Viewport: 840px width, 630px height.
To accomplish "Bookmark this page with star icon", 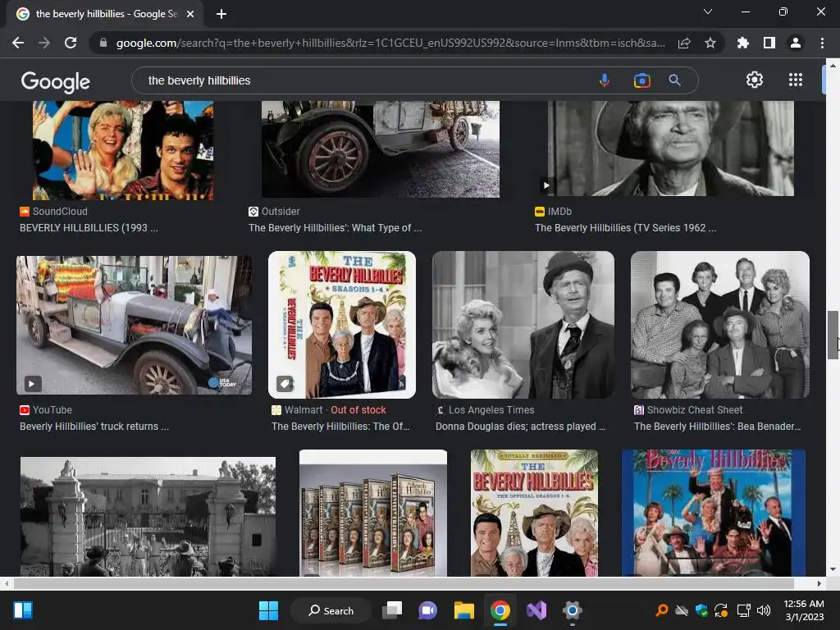I will point(710,43).
